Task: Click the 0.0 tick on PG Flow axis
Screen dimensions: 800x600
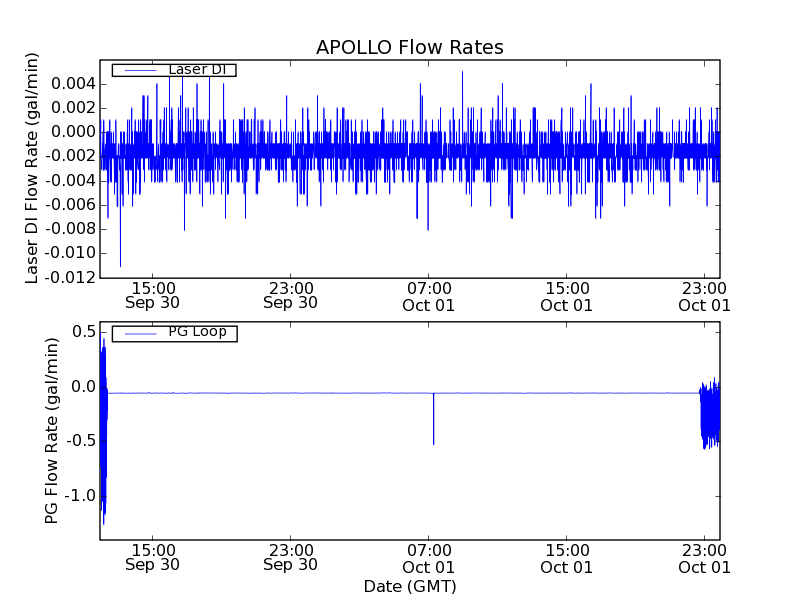Action: 84,387
